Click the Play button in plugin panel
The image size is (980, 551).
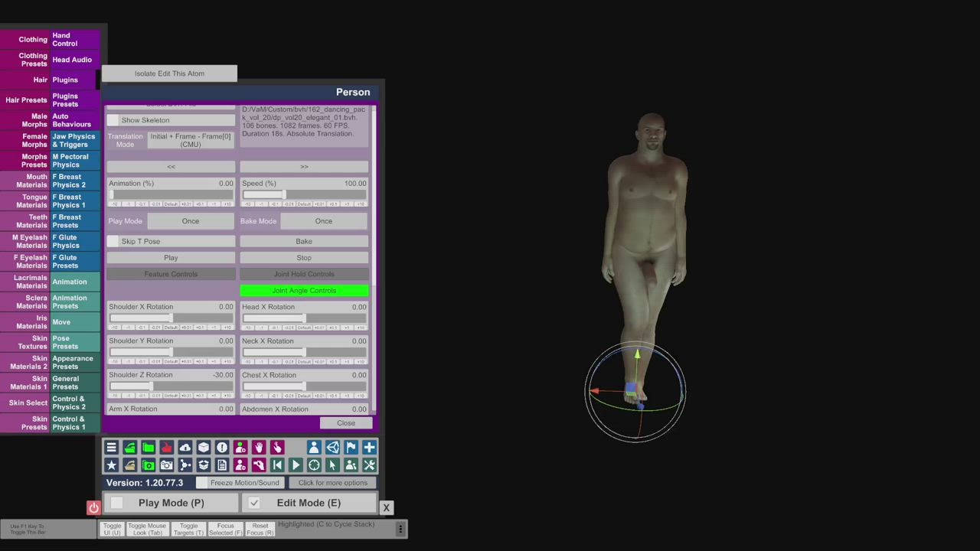[171, 258]
